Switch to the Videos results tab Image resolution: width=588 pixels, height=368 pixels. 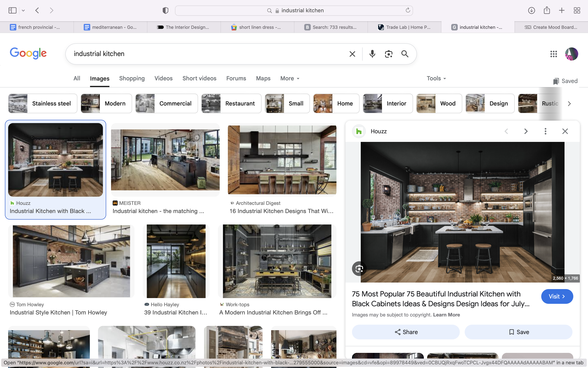pos(164,78)
